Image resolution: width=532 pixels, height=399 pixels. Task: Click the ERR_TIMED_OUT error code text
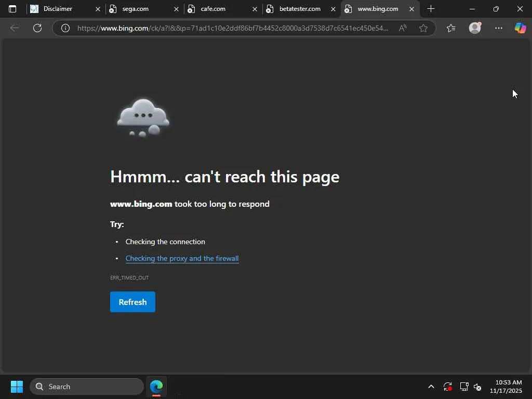pyautogui.click(x=129, y=277)
